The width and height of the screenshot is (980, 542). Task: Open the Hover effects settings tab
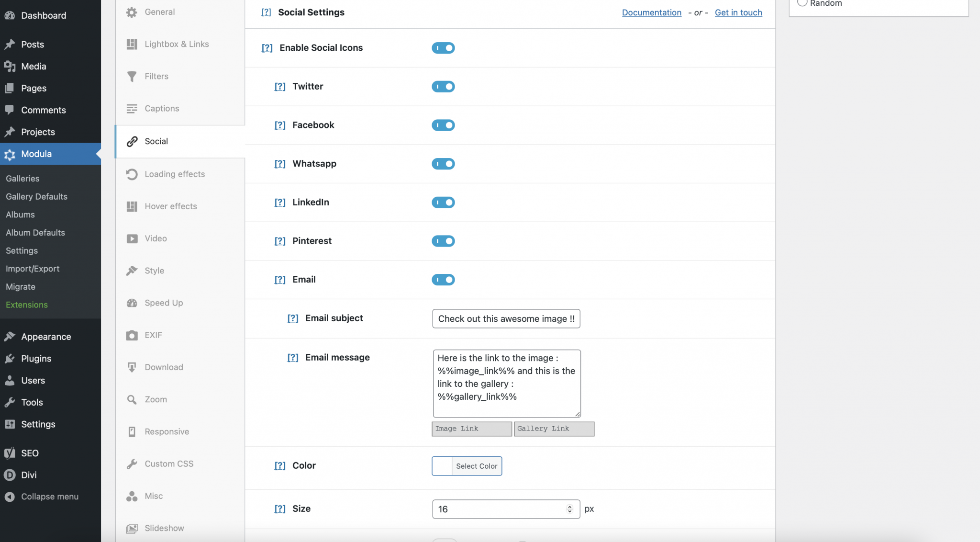pos(171,206)
